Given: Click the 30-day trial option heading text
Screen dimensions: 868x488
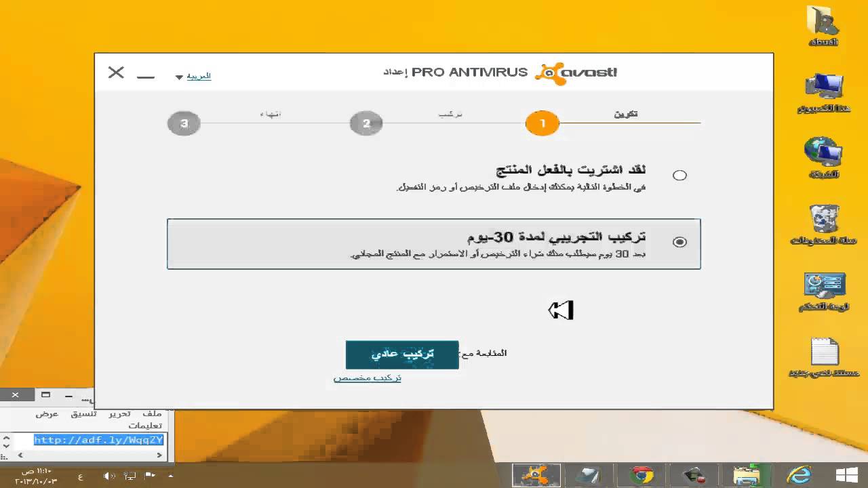Looking at the screenshot, I should [557, 237].
